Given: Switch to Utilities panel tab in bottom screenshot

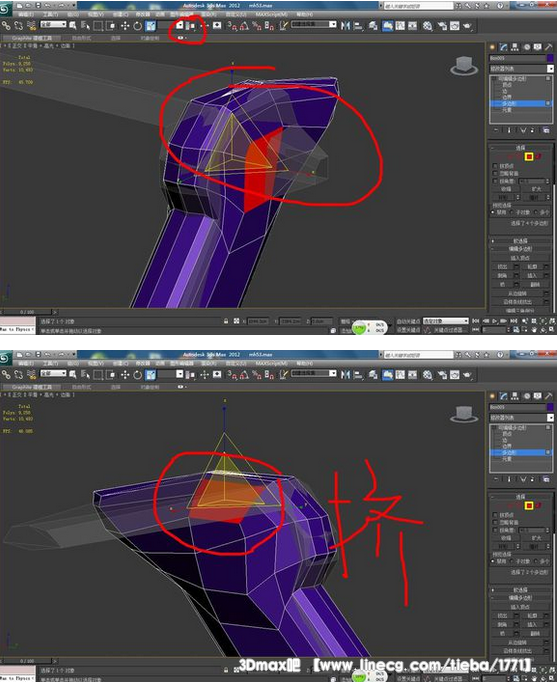Looking at the screenshot, I should click(549, 396).
